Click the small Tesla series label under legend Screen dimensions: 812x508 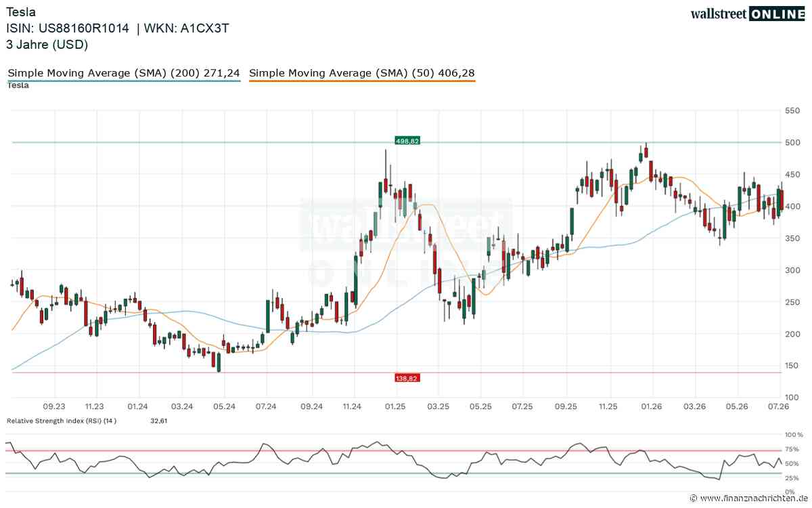[x=18, y=85]
